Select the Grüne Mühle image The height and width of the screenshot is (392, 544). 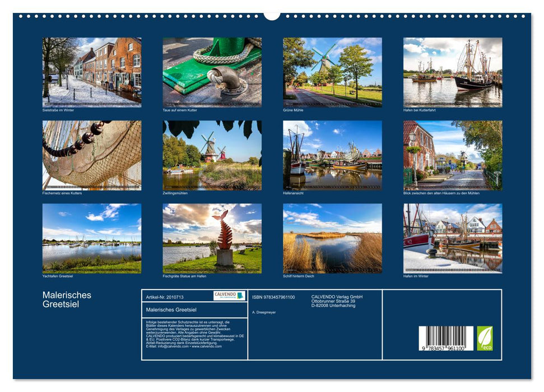[332, 70]
